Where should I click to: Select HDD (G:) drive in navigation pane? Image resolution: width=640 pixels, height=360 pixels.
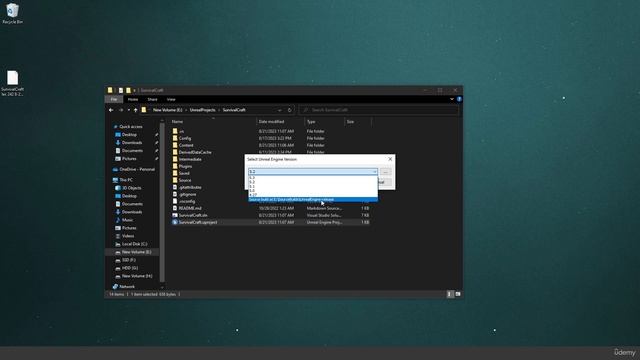129,268
